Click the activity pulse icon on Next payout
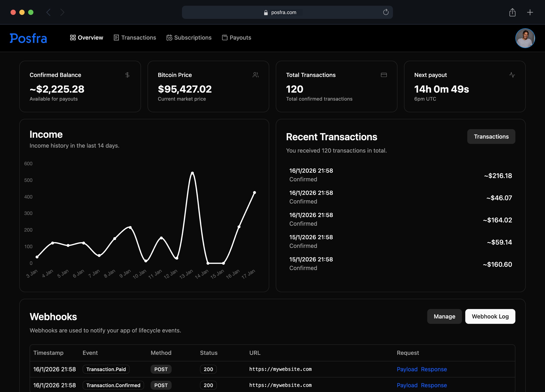The image size is (545, 392). tap(512, 75)
